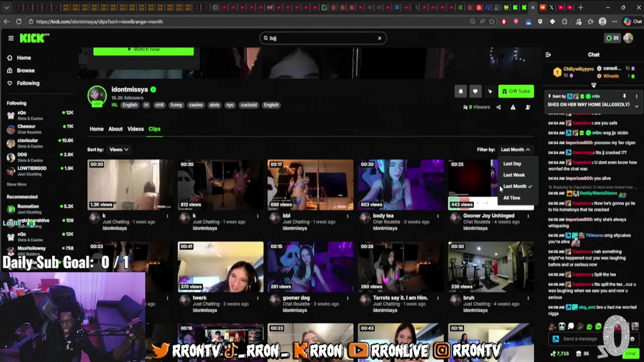Click the green Chat send button
Screen dimensions: 644x362
(x=630, y=354)
